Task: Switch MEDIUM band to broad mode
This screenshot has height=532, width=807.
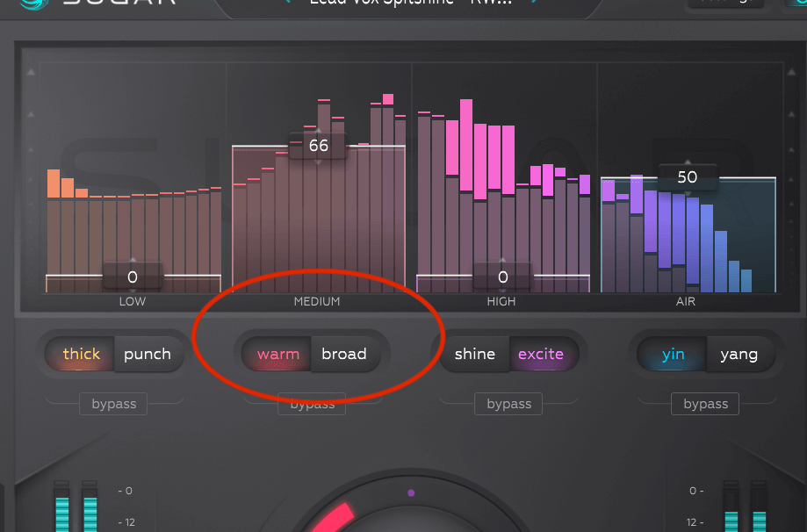Action: [345, 354]
